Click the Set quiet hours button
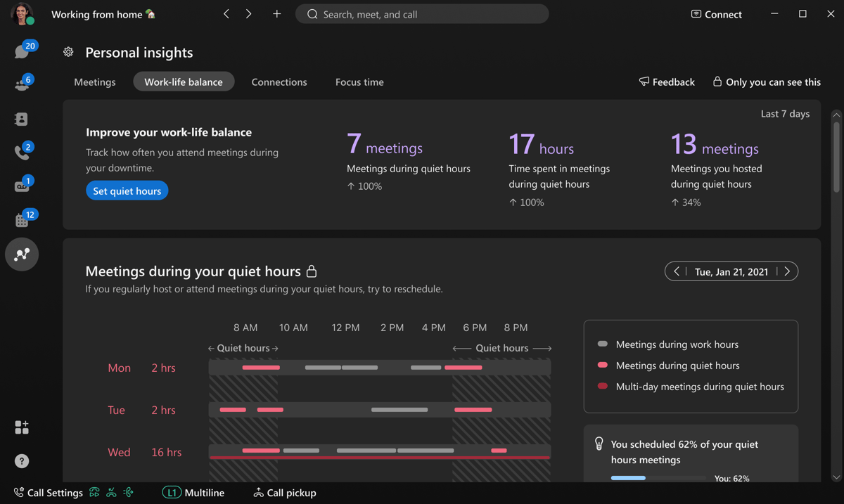Viewport: 844px width, 504px height. [127, 191]
